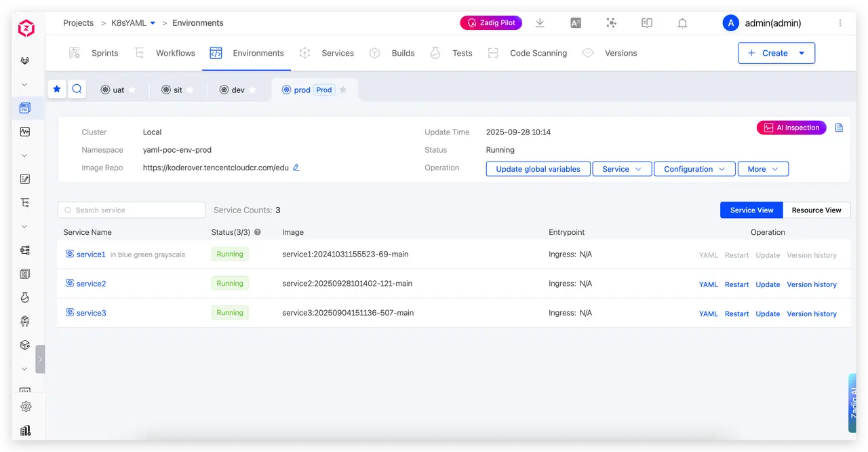Toggle favorite star on uat environment
This screenshot has height=452, width=868.
click(132, 90)
